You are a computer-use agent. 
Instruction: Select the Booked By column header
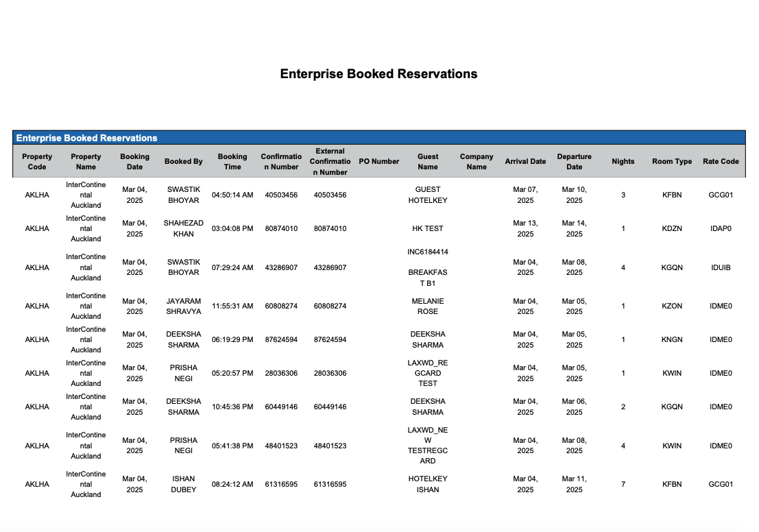pos(183,162)
